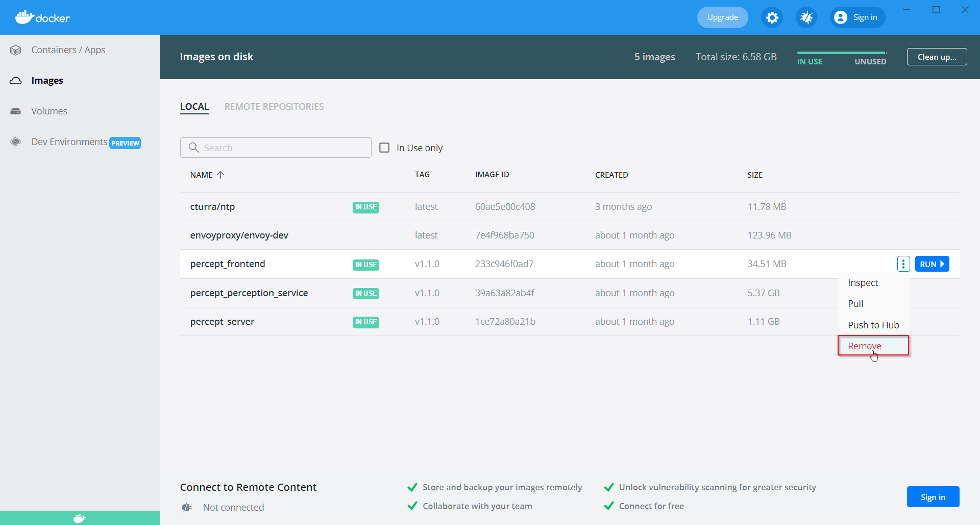Click the Not connected plug icon
The width and height of the screenshot is (980, 525).
(x=187, y=507)
